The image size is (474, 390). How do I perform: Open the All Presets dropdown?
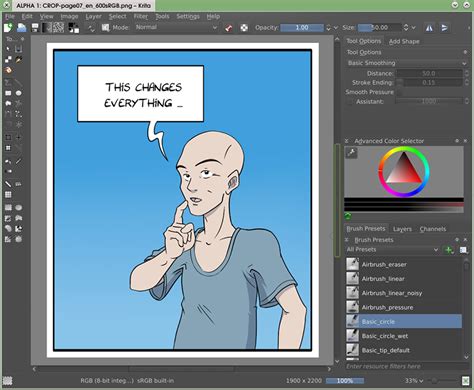click(392, 249)
